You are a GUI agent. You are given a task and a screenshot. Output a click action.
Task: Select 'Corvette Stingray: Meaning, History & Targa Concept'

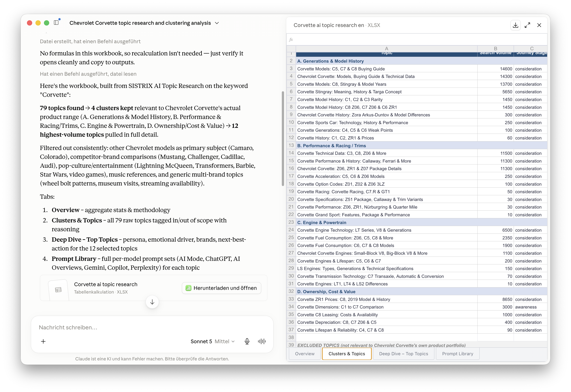click(x=386, y=92)
